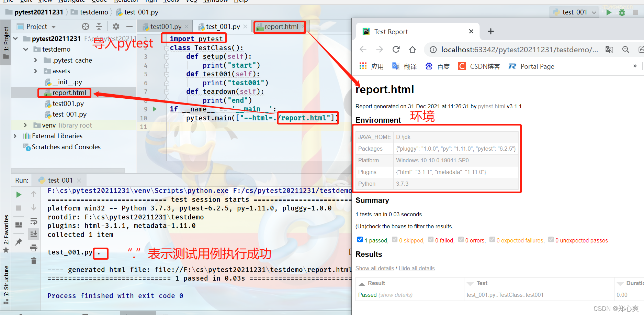Restore layout icon in Run panel
Screen dimensions: 644x315
click(19, 225)
